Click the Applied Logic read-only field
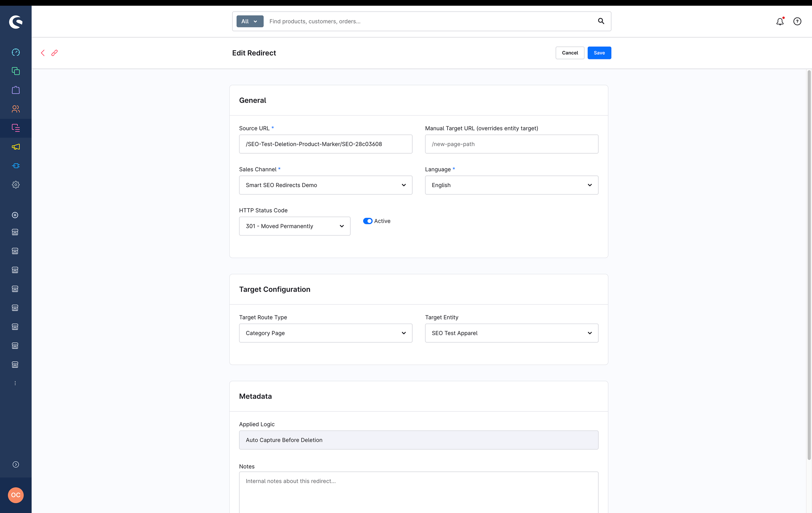The height and width of the screenshot is (513, 812). coord(419,440)
